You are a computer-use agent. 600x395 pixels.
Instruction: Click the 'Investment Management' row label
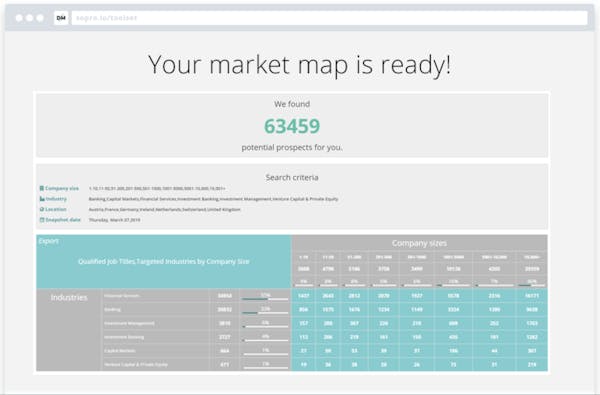point(129,323)
